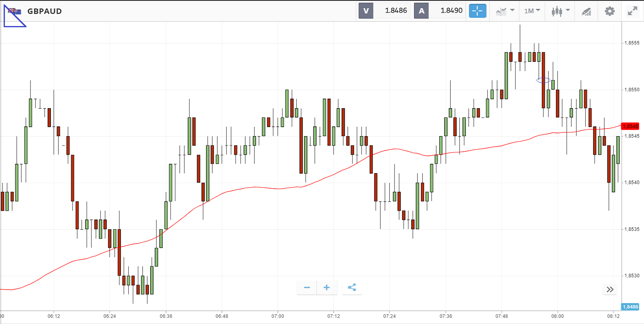Click the red 1.8546 price label
Screen dimensions: 644x324
(x=630, y=126)
